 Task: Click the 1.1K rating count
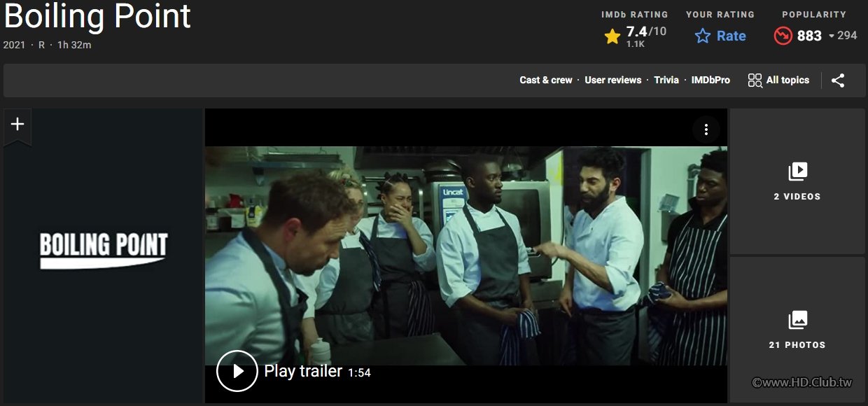coord(636,44)
